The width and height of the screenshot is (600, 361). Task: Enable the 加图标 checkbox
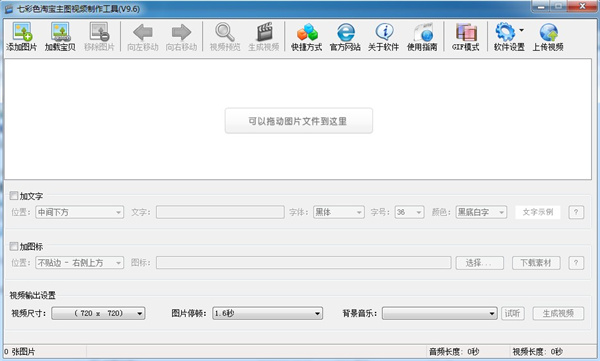(x=14, y=246)
